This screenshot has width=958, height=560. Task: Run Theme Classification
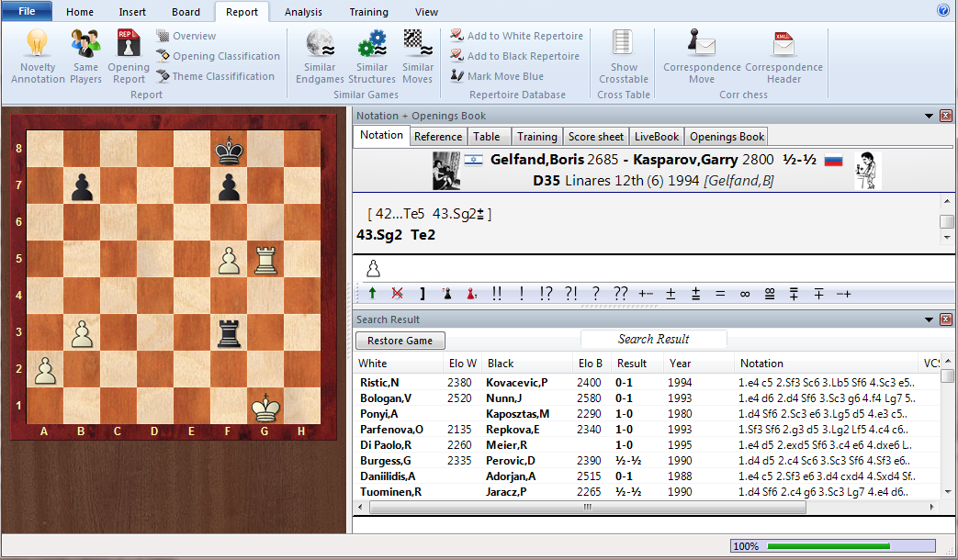215,76
